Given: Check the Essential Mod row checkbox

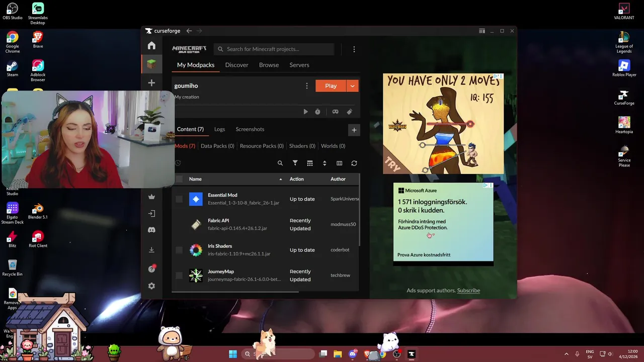Looking at the screenshot, I should tap(179, 199).
